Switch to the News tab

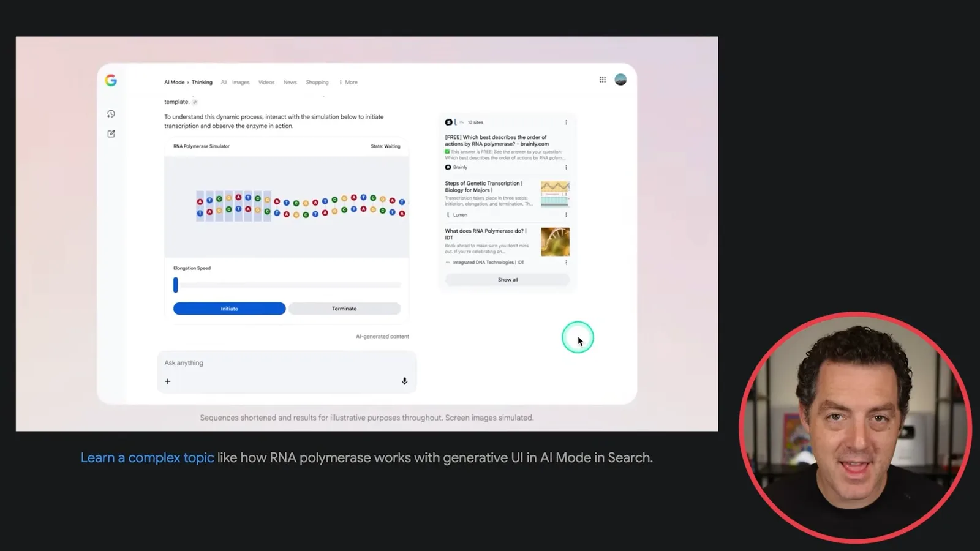click(x=290, y=82)
